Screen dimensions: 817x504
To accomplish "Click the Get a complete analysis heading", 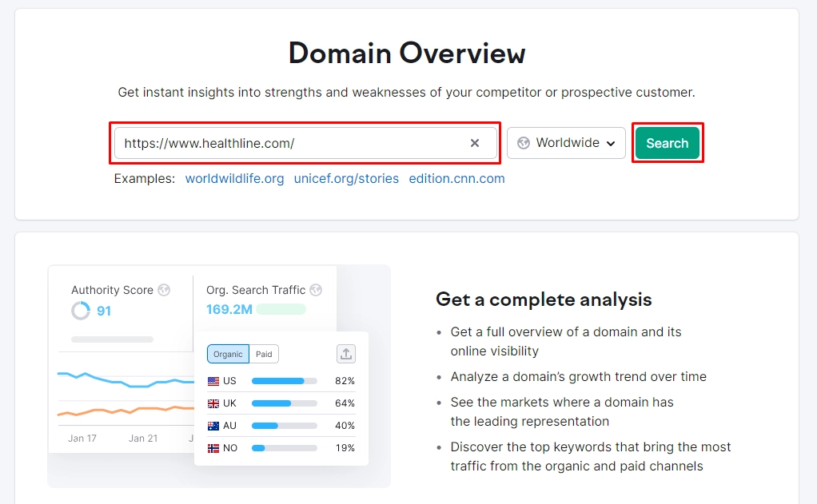I will click(544, 300).
